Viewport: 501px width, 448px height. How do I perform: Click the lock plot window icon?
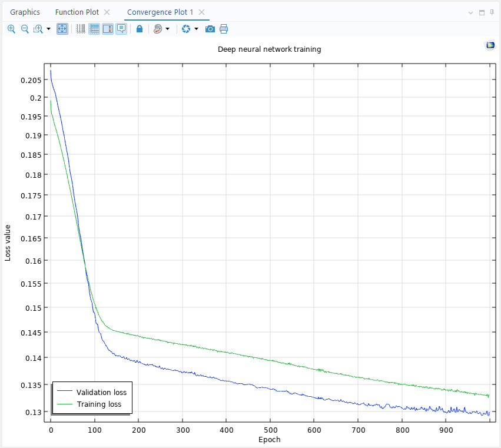pyautogui.click(x=140, y=29)
